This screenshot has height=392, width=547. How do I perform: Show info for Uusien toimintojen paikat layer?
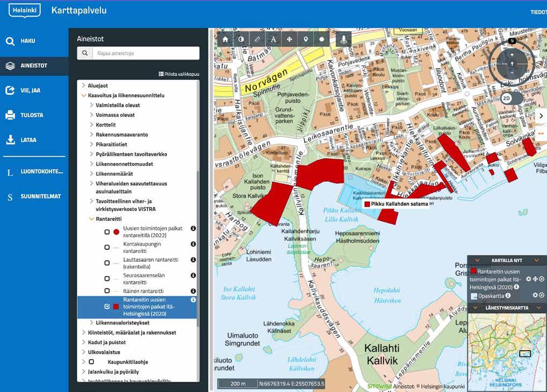click(x=193, y=228)
